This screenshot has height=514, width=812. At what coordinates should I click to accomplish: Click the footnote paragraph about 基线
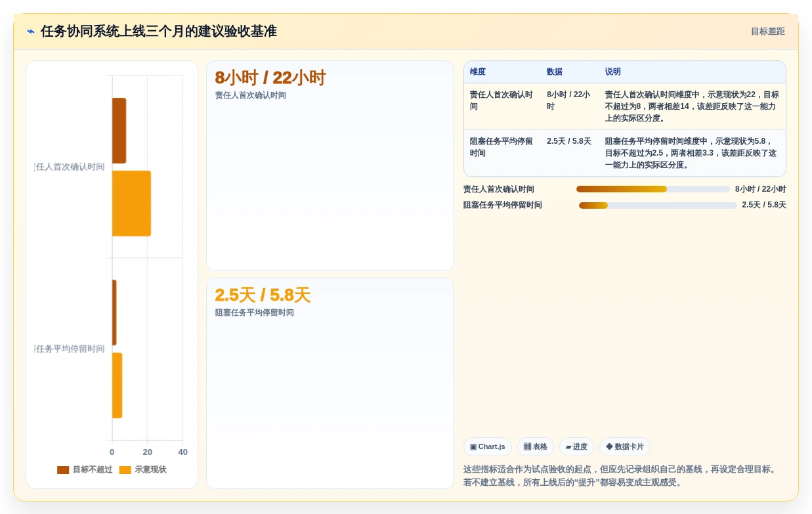[621, 476]
